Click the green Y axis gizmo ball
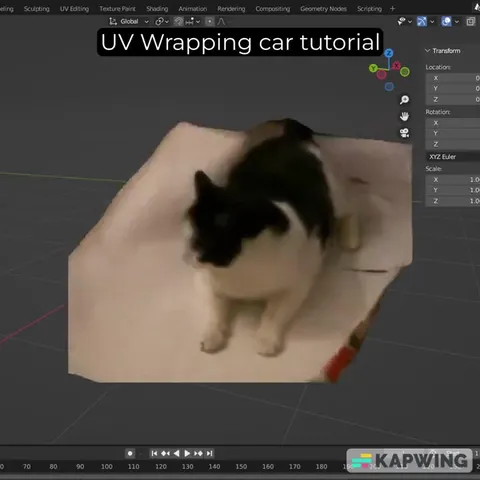Viewport: 480px width, 480px height. click(x=373, y=68)
